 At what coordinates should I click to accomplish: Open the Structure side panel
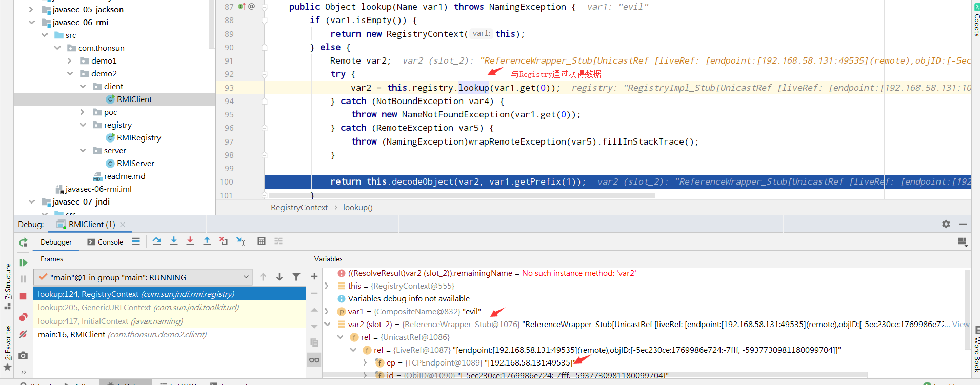click(8, 286)
